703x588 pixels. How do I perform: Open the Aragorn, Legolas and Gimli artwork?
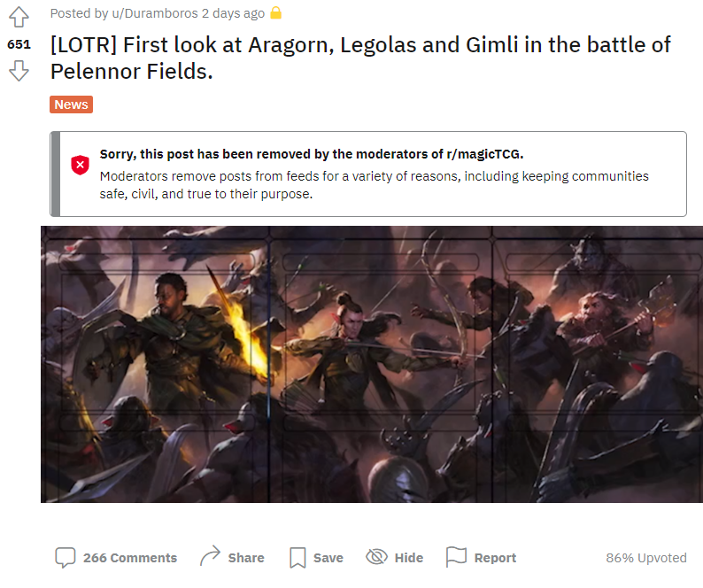372,364
